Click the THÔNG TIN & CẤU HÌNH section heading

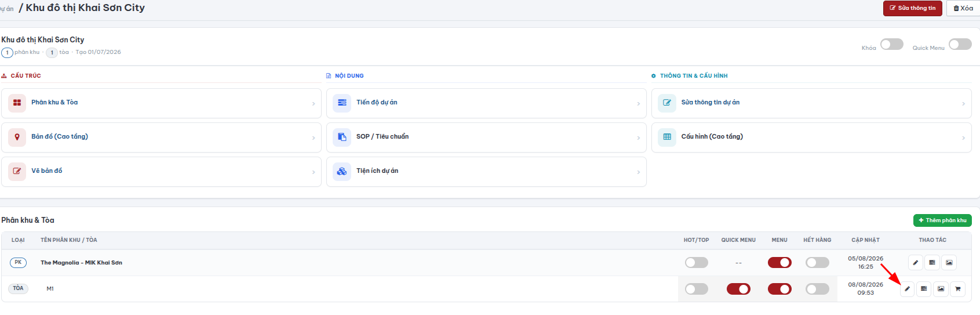694,76
